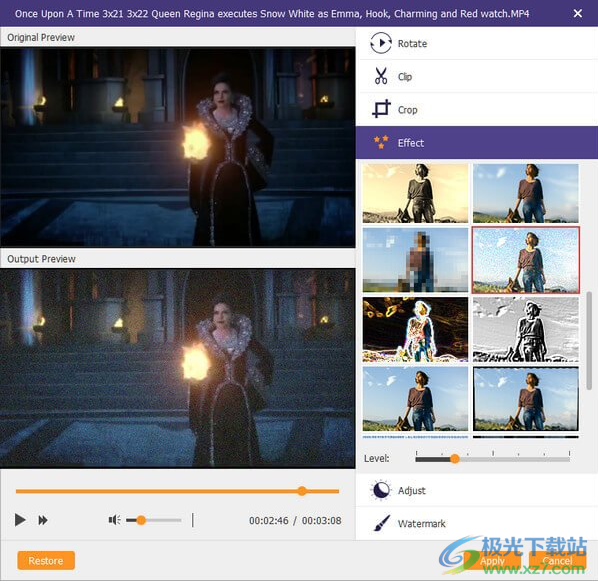Expand the Adjust section

pos(477,490)
